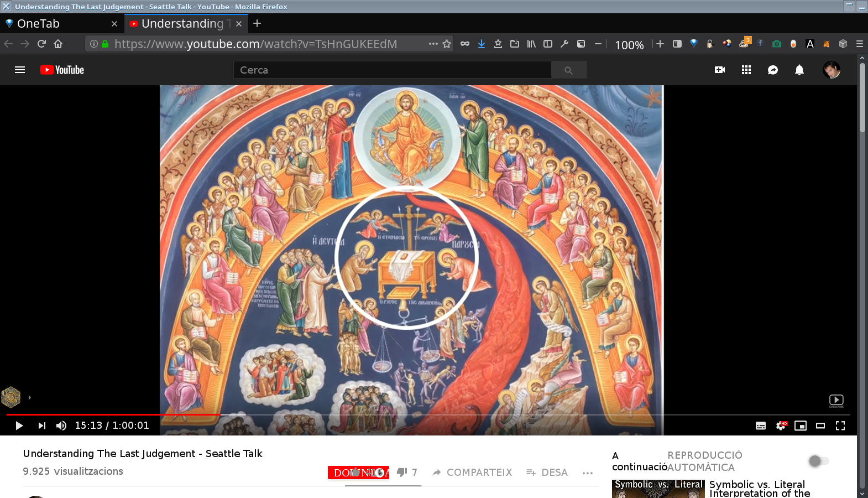Go to the browser home page
Screen dimensions: 868x498
click(58, 44)
